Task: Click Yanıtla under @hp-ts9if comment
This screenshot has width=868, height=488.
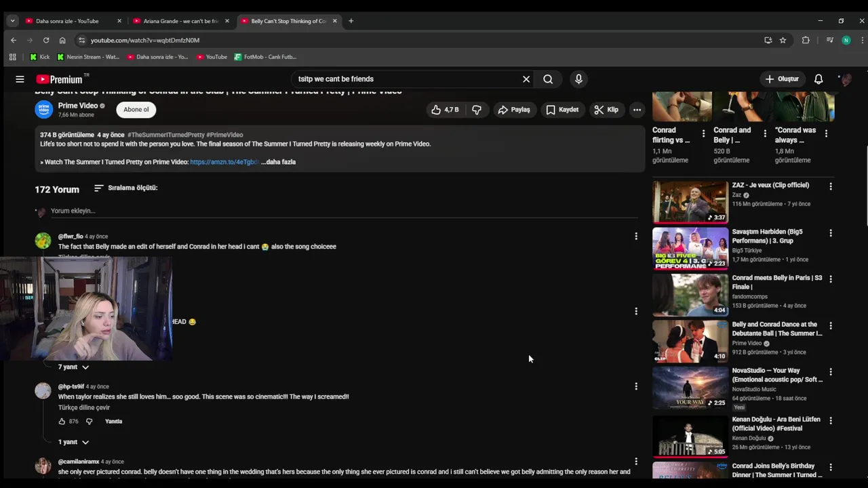Action: pos(113,422)
